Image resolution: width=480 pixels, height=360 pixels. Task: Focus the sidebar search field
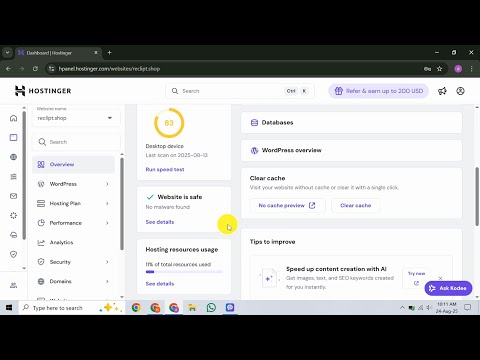coord(76,142)
